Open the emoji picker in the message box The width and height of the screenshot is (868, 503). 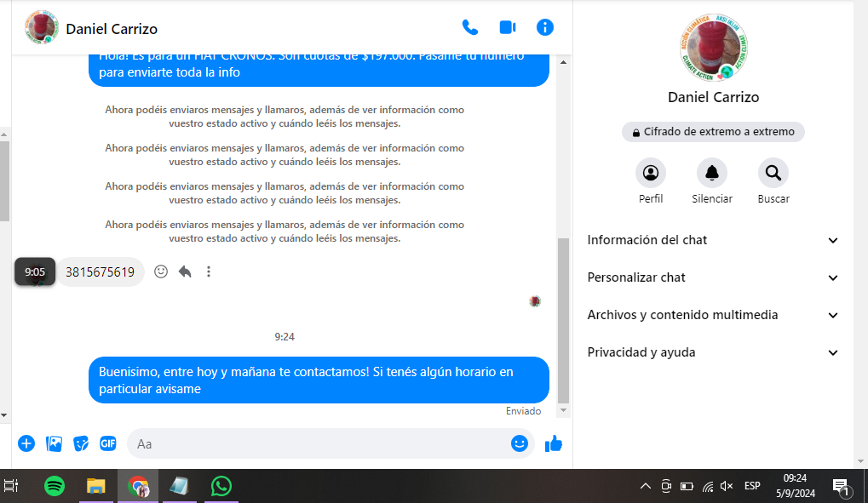519,443
